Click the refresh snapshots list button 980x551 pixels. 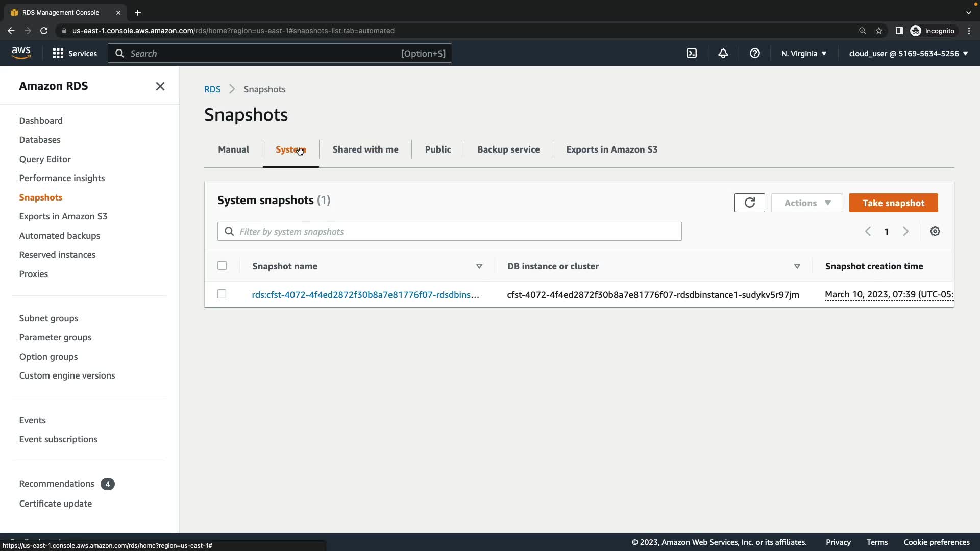click(749, 203)
